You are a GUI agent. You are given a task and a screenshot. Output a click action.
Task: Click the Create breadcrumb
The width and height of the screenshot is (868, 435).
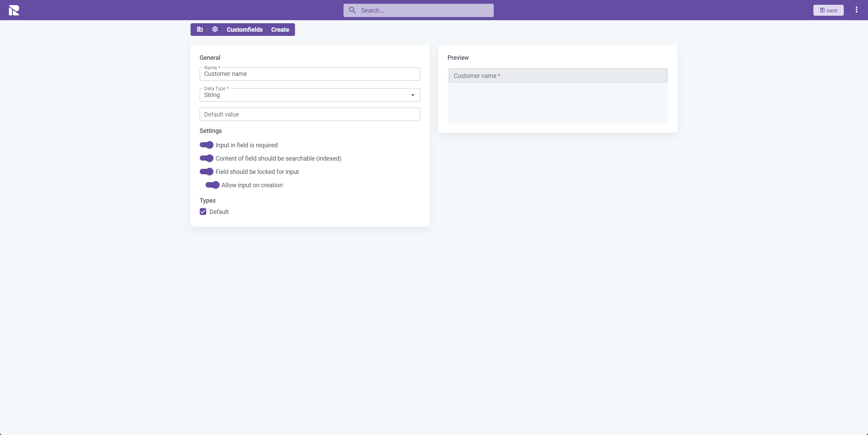coord(280,30)
